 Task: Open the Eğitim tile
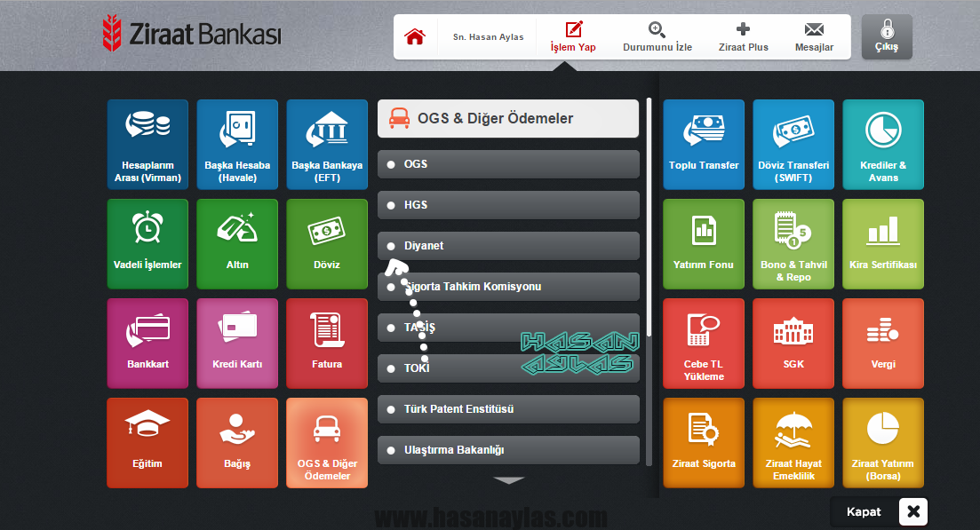pyautogui.click(x=147, y=442)
